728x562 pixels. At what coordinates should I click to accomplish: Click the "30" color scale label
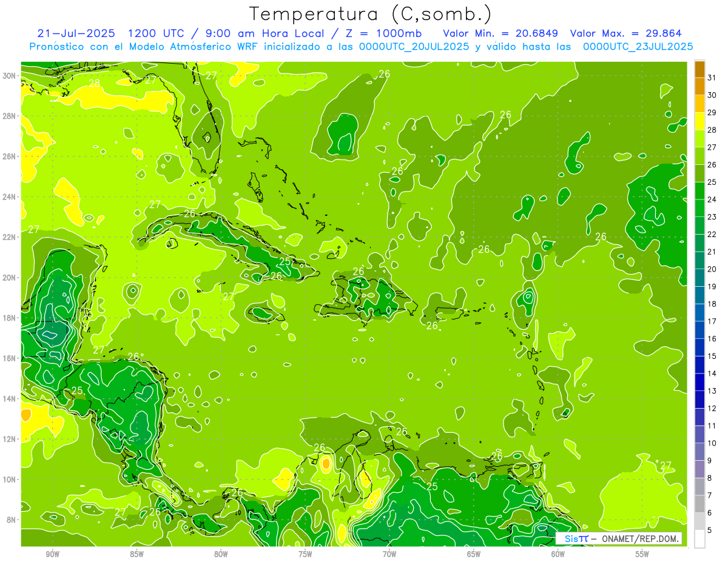click(x=712, y=95)
